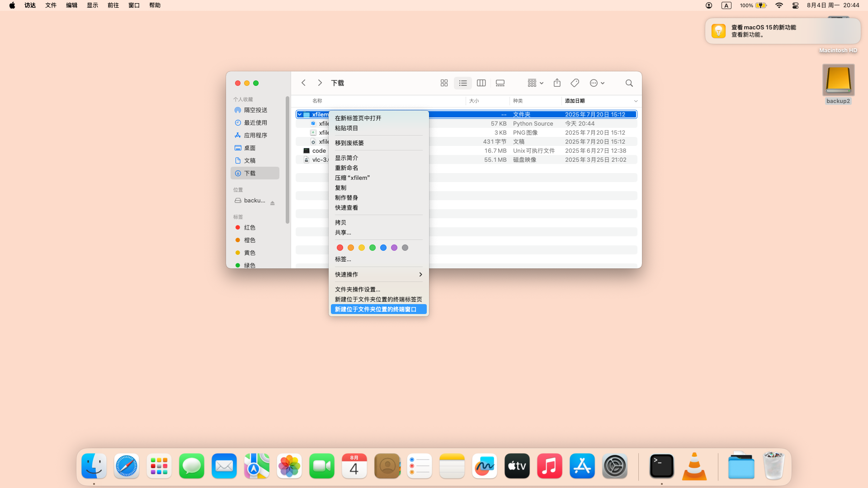Open the action ellipsis dropdown menu
The image size is (868, 488).
pos(597,83)
